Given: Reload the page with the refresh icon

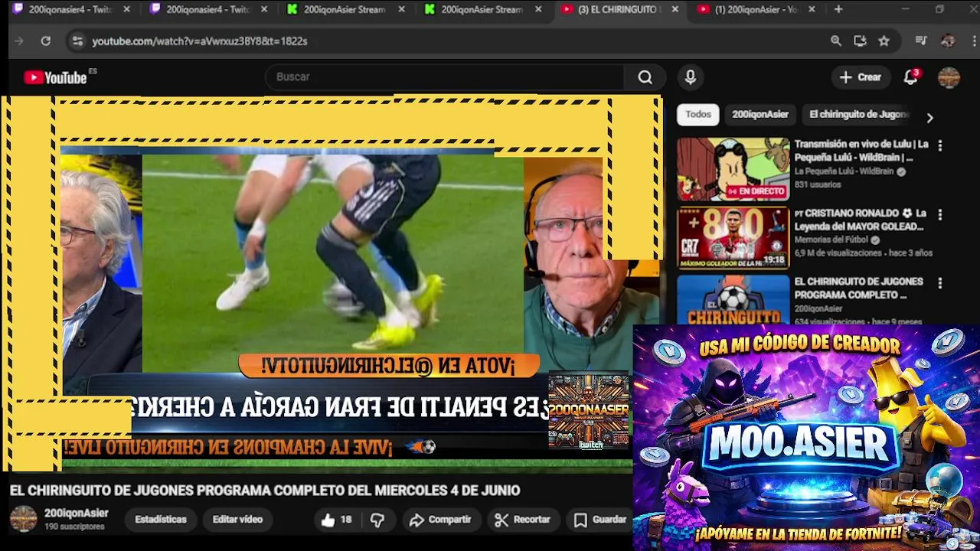Looking at the screenshot, I should 46,41.
